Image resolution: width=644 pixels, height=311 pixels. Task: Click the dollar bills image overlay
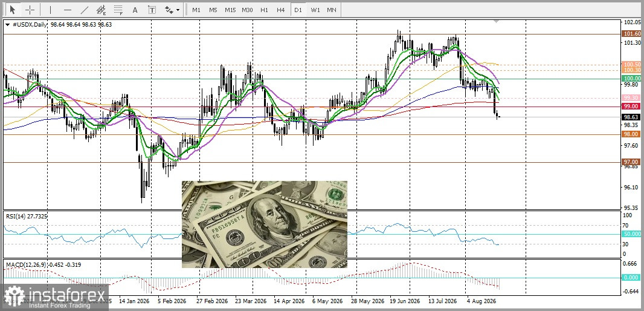(x=265, y=224)
